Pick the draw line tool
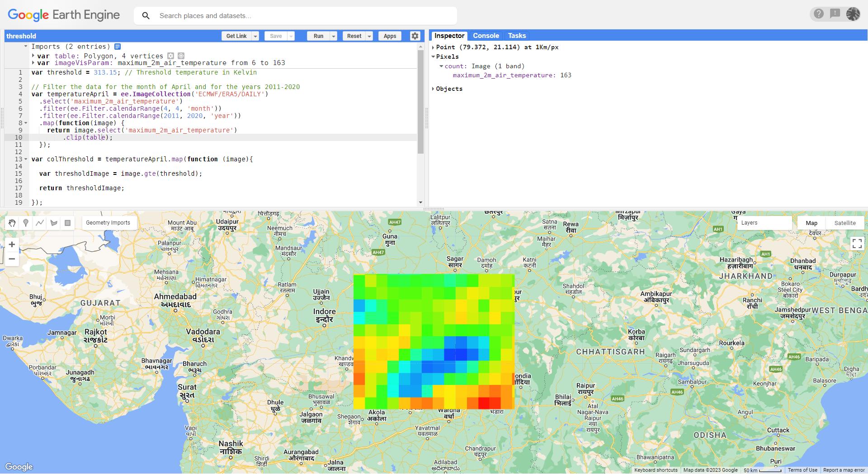The image size is (868, 474). (40, 223)
